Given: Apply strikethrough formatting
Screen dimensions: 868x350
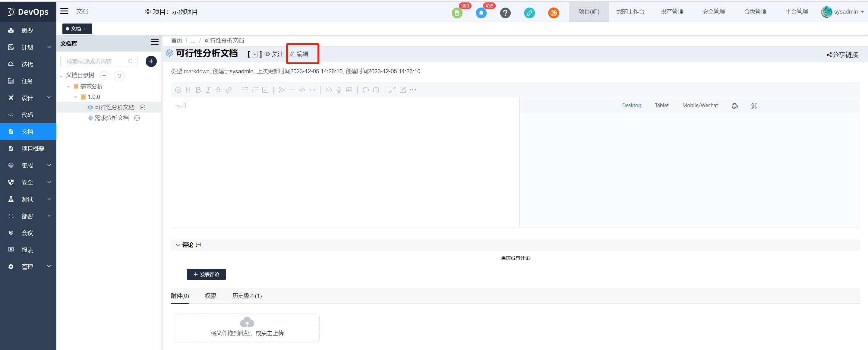Looking at the screenshot, I should pyautogui.click(x=218, y=90).
